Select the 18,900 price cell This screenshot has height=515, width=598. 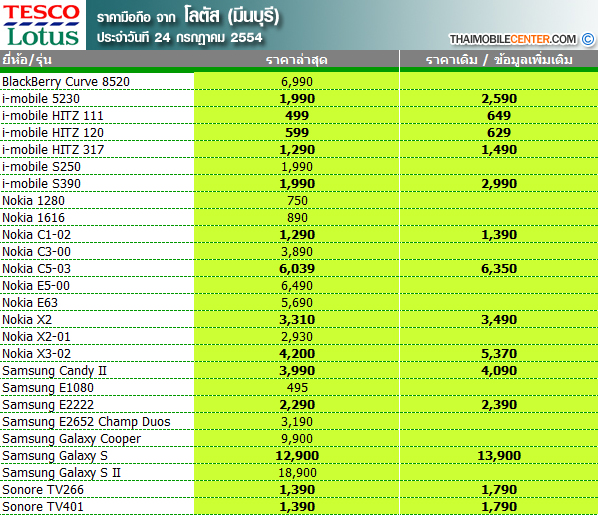[x=297, y=473]
